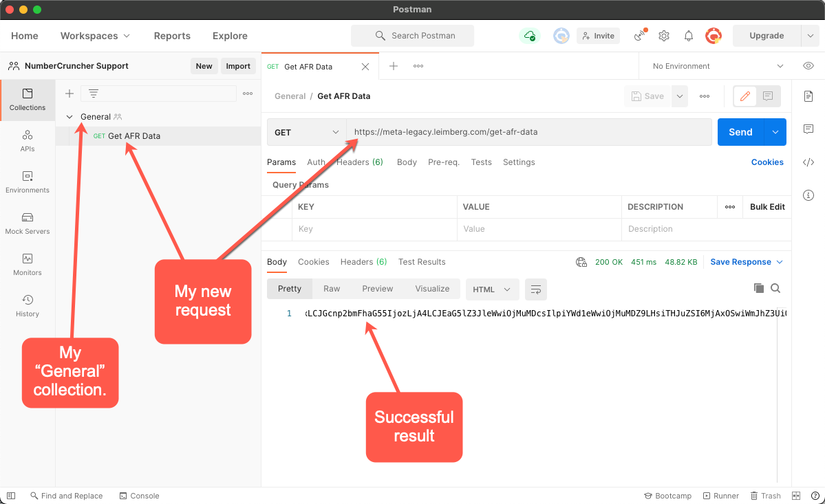Viewport: 825px width, 504px height.
Task: Click the settings gear icon in header
Action: point(664,36)
